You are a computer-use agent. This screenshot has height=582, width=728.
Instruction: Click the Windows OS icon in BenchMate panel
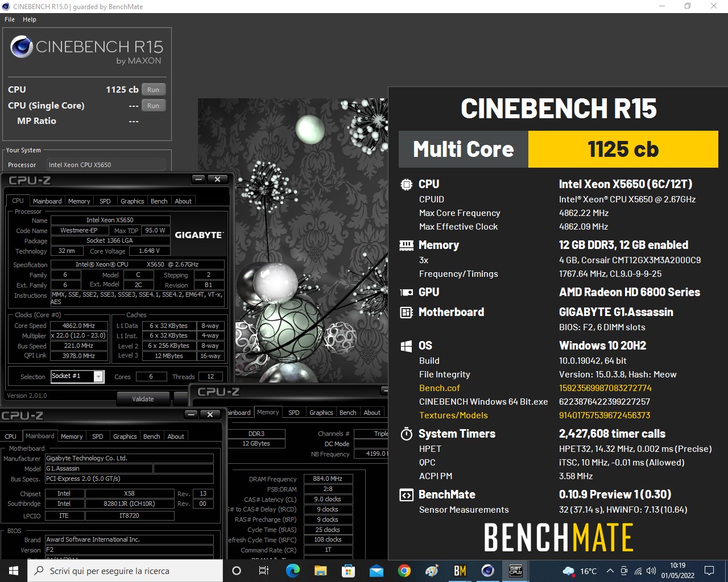[x=406, y=346]
